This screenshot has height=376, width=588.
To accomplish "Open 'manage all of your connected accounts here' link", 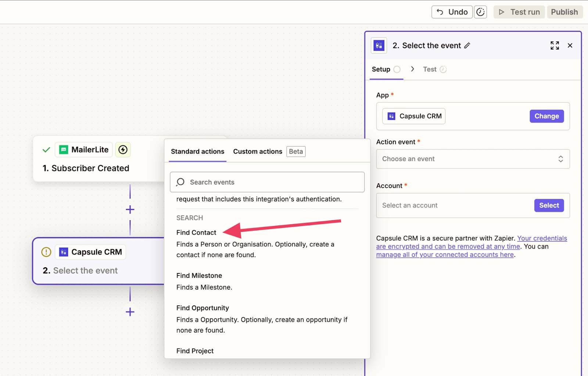I will [445, 255].
